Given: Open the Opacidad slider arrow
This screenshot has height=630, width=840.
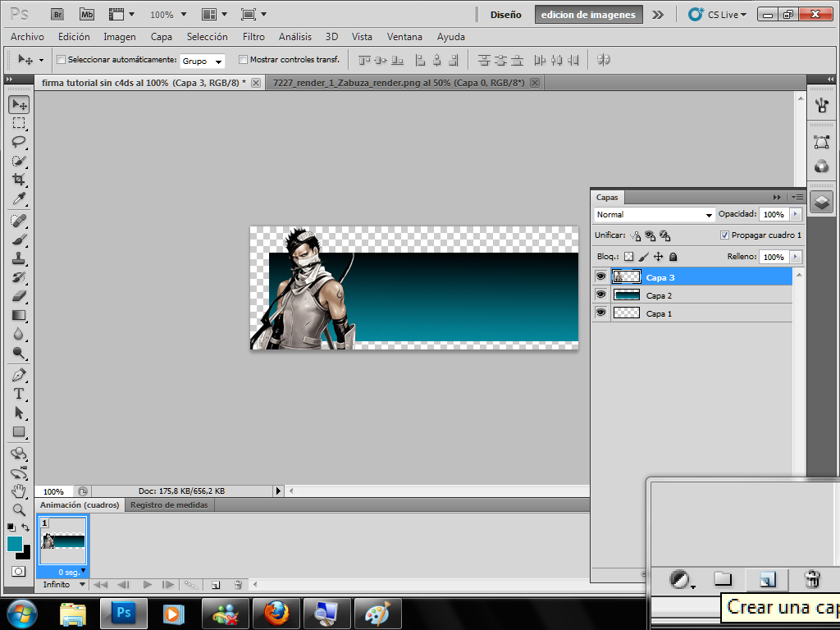Looking at the screenshot, I should tap(796, 214).
